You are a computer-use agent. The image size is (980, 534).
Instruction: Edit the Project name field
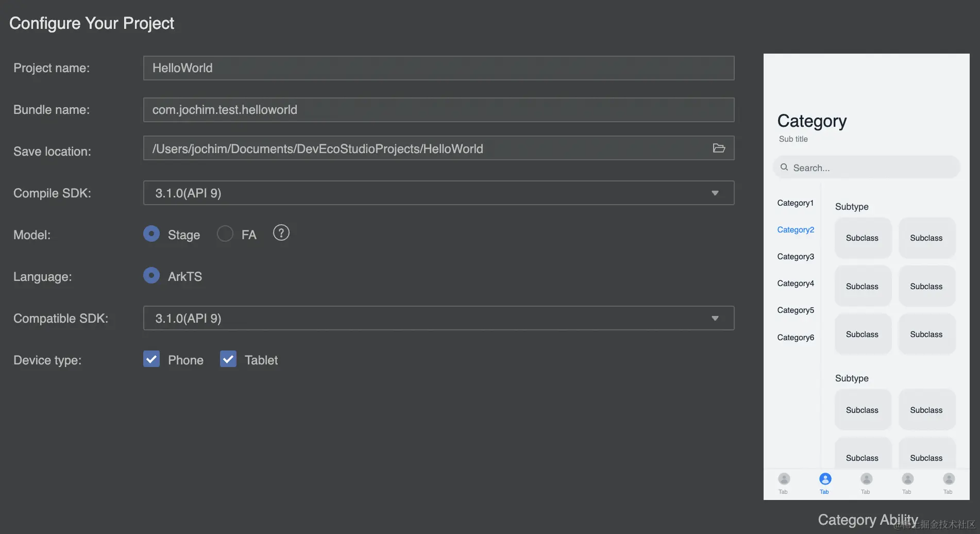click(439, 68)
